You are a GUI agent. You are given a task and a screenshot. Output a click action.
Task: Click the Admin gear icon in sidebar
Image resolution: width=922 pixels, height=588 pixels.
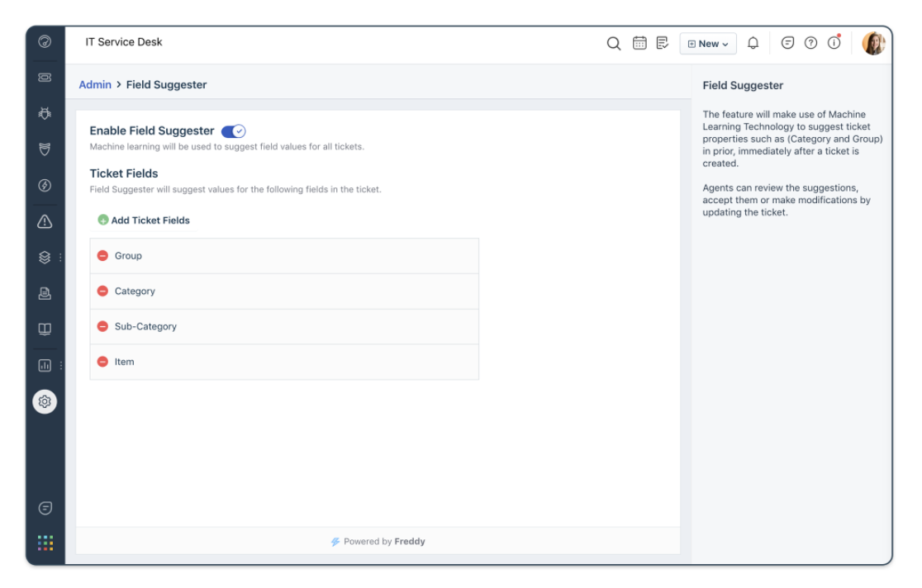(45, 401)
